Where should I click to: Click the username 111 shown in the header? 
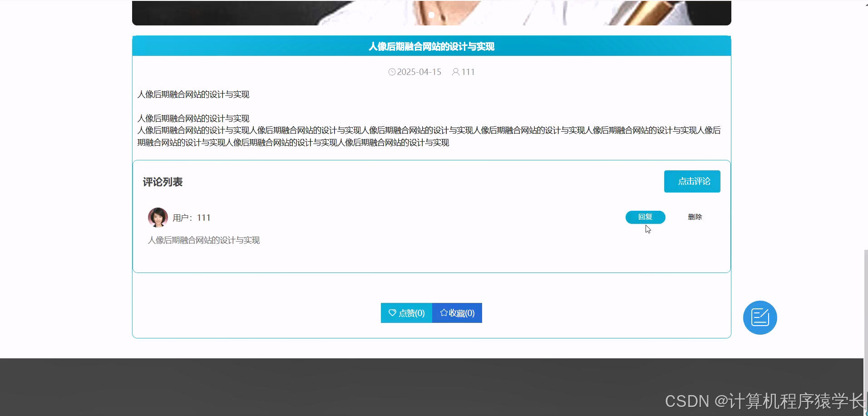[x=468, y=72]
